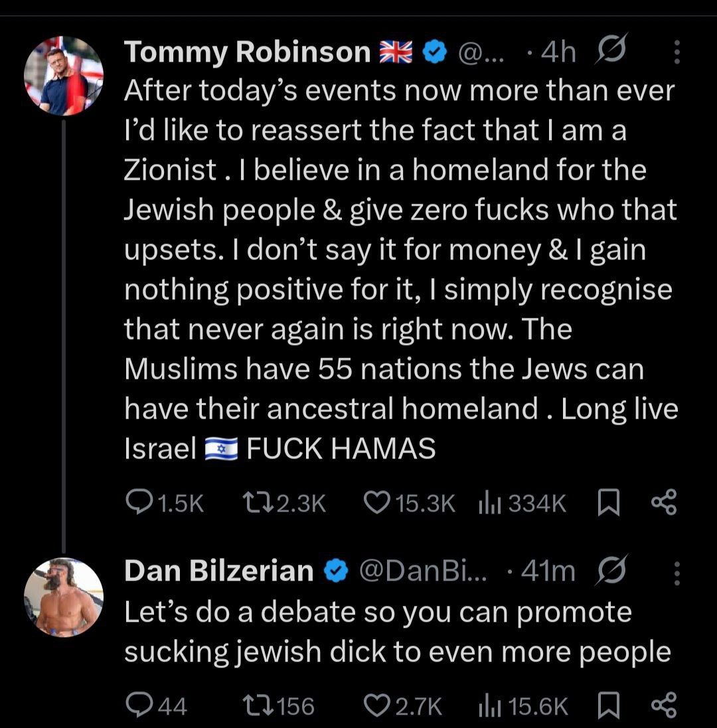Like Tommy Robinson's post
Viewport: 717px width, 728px height.
[x=378, y=504]
